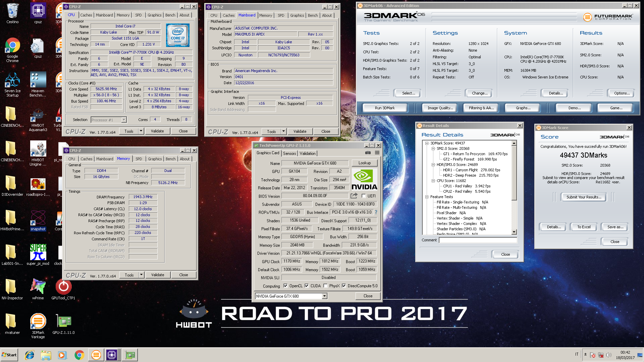Click Filtering & AA button in 3DMark06
The height and width of the screenshot is (362, 644).
(481, 108)
